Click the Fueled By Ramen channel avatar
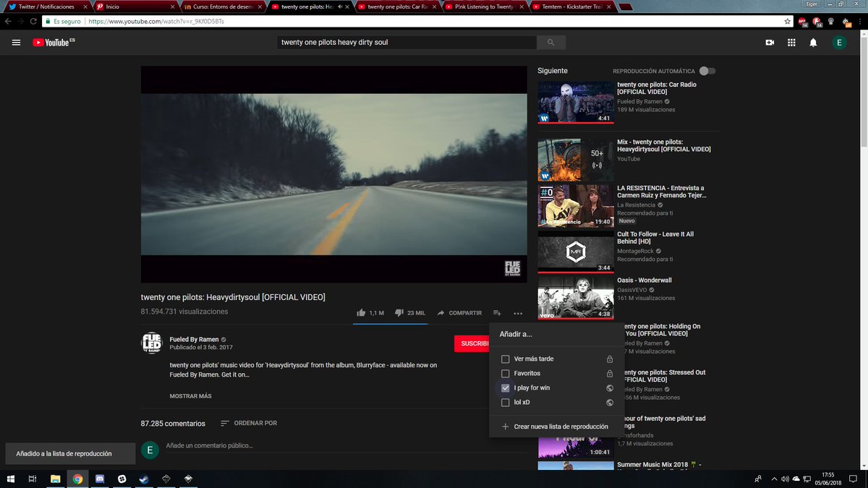 (x=151, y=343)
